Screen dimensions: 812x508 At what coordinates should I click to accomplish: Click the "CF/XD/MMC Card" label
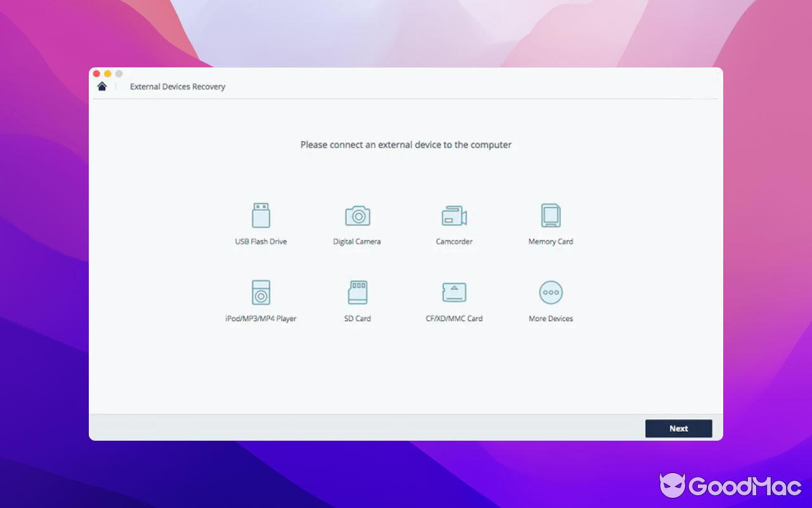click(x=454, y=318)
